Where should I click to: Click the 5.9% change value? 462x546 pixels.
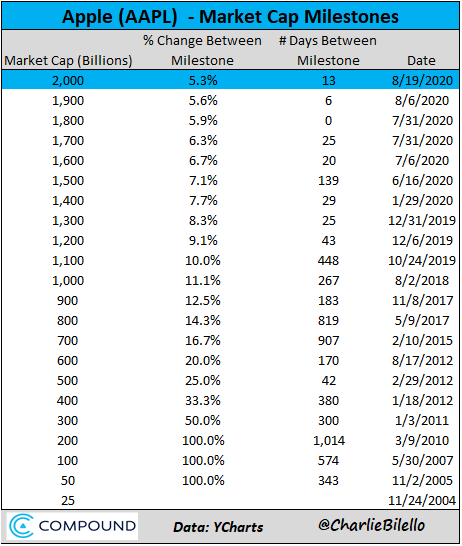pyautogui.click(x=203, y=121)
